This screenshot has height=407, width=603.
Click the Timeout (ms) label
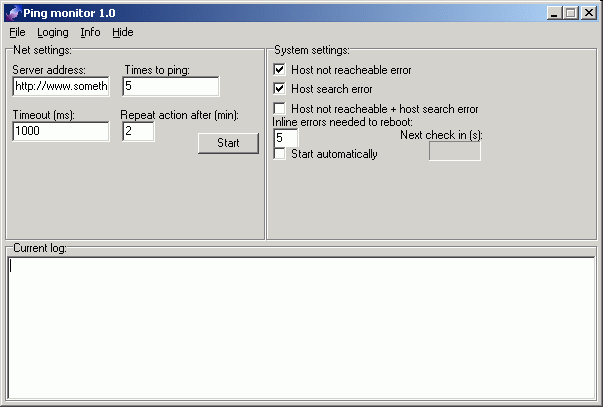tap(43, 115)
